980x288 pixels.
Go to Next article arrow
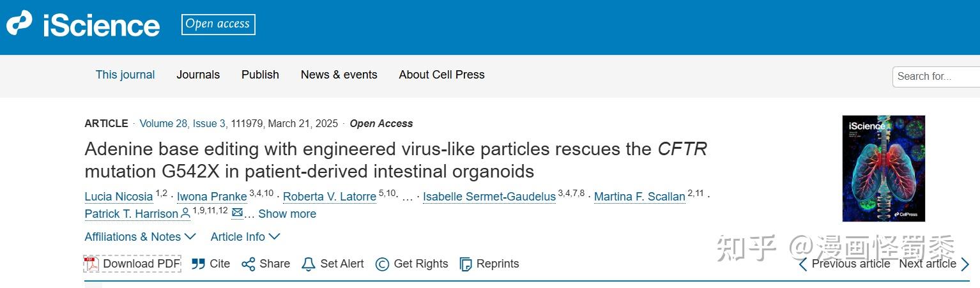[x=965, y=264]
